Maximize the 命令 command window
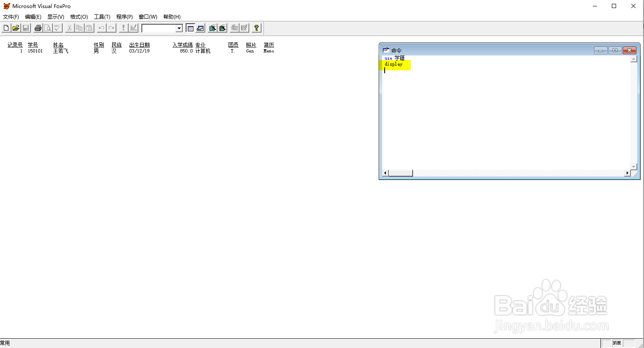This screenshot has width=644, height=348. click(x=615, y=50)
